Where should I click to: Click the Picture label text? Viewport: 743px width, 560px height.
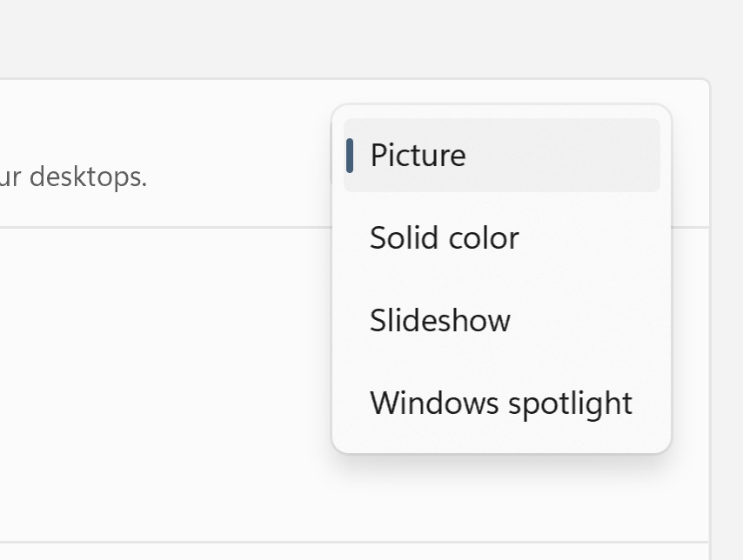[418, 155]
